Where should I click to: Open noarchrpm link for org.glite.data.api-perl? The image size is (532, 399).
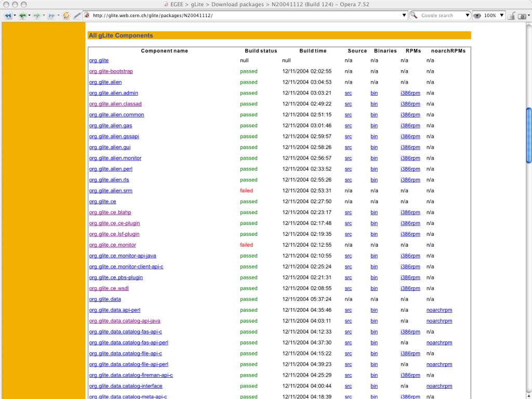(439, 310)
